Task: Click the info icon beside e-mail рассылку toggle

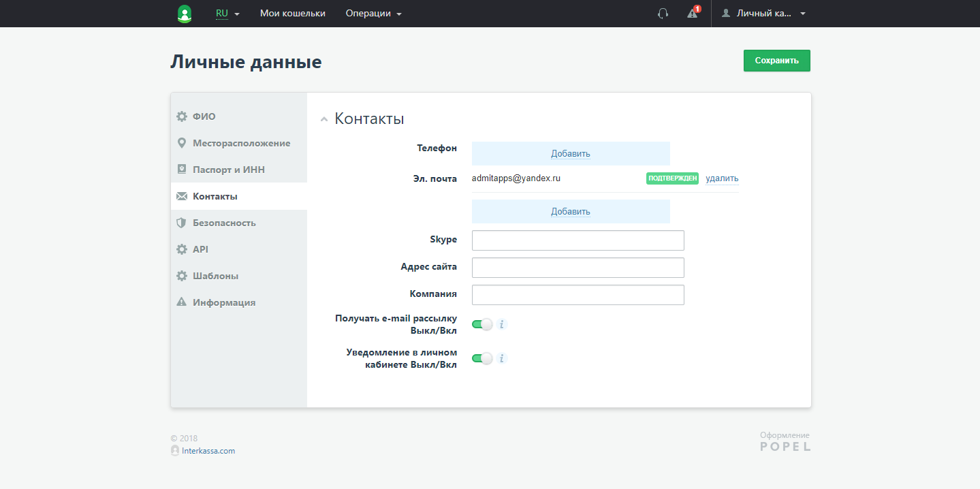Action: coord(502,325)
